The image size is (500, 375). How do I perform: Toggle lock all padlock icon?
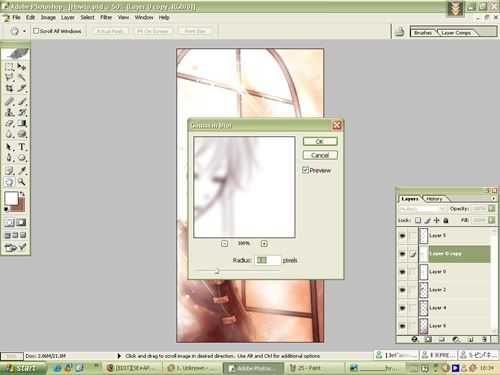[x=446, y=220]
